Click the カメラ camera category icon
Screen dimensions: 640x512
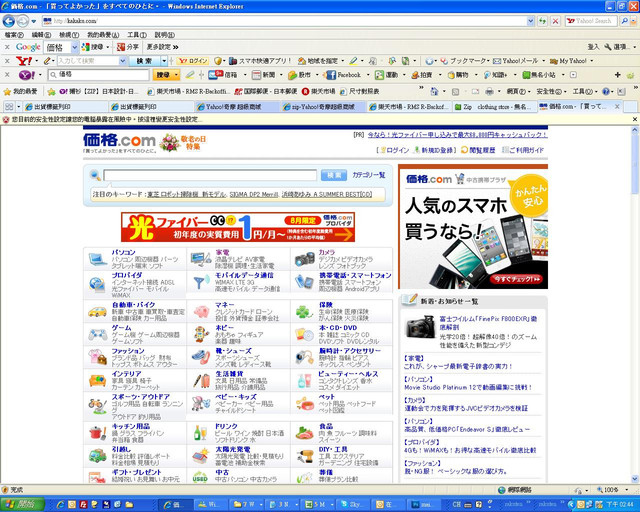point(304,259)
